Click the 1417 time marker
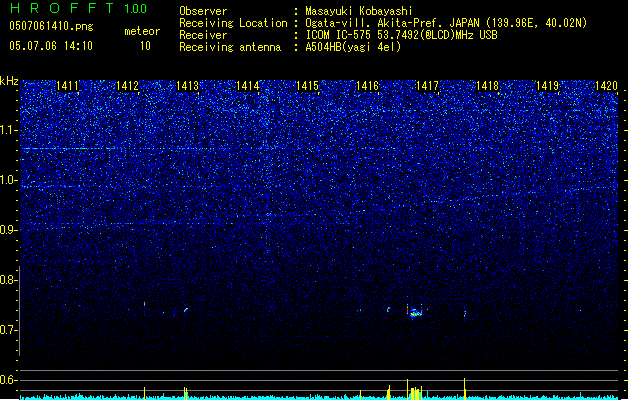This screenshot has width=629, height=400. 428,86
